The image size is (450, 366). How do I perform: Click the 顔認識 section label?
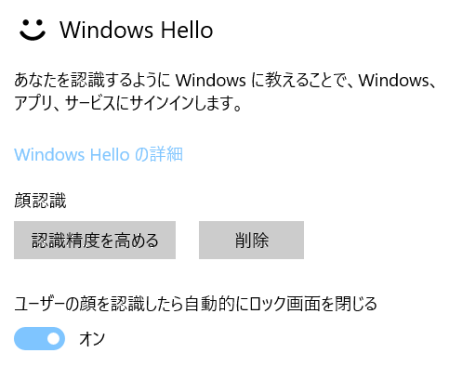click(40, 201)
